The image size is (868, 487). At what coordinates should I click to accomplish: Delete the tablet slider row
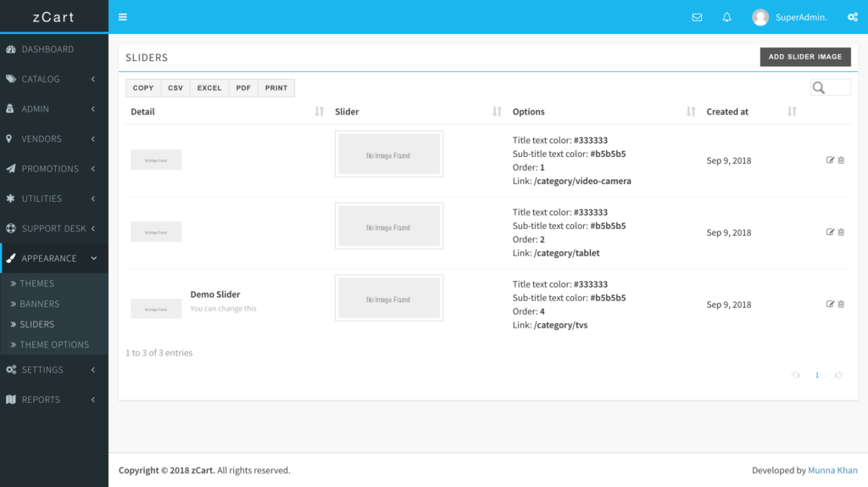coord(841,232)
